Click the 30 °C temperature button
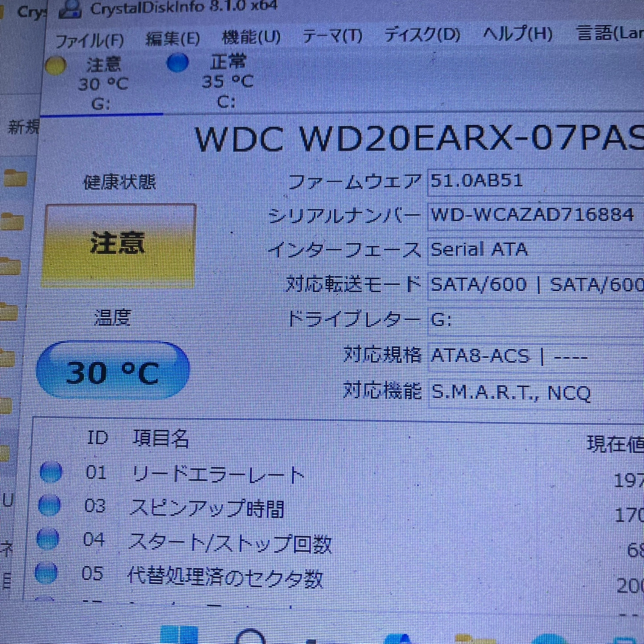 (x=113, y=371)
